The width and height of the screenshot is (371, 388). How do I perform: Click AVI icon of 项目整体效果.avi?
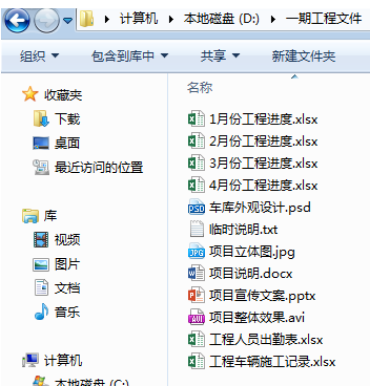pyautogui.click(x=196, y=317)
